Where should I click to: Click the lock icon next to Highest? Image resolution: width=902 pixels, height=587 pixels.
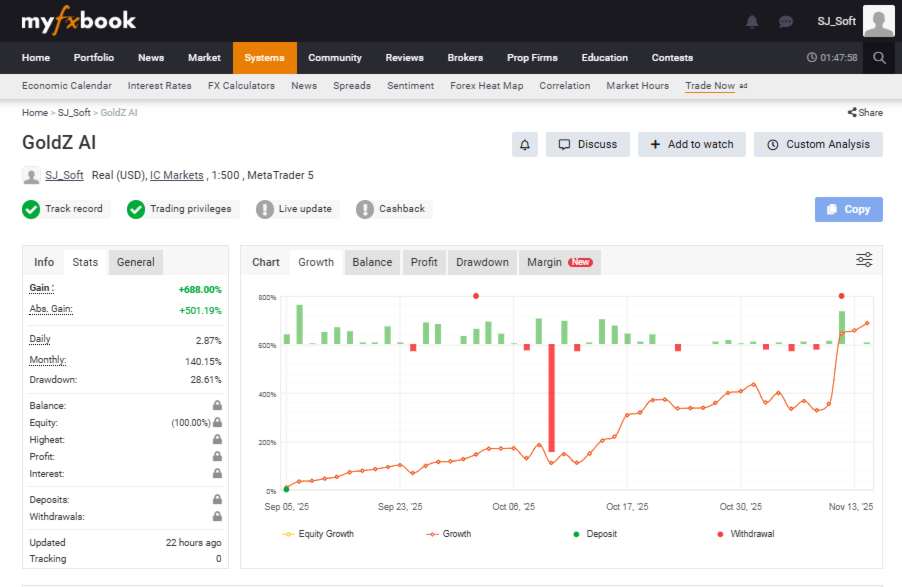(x=217, y=439)
